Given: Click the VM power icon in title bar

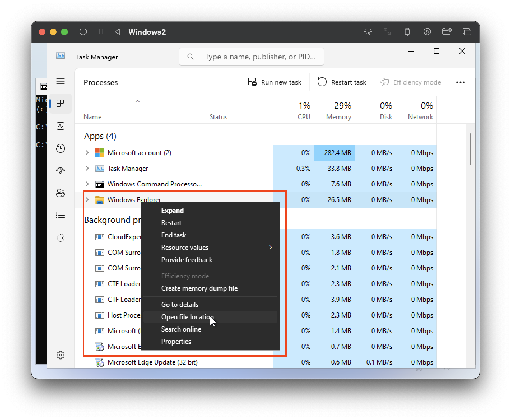Looking at the screenshot, I should click(x=83, y=32).
